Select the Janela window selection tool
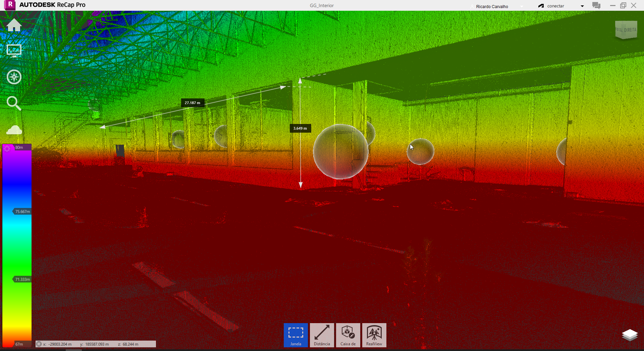Viewport: 644px width, 351px height. (296, 335)
